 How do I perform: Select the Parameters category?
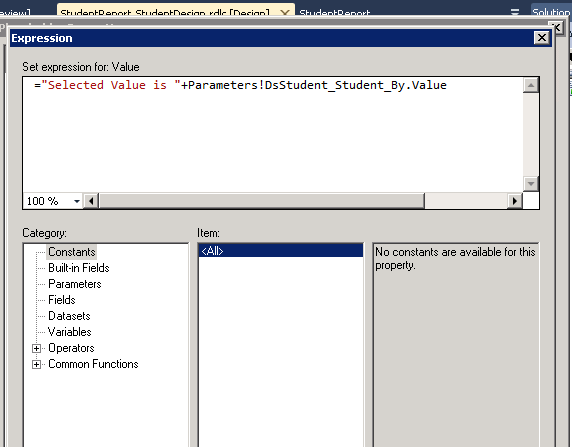75,284
